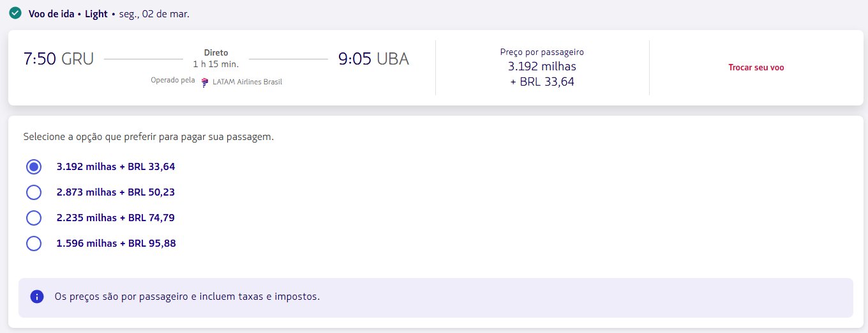The image size is (868, 333).
Task: Click the blue info icon in the notice banner
Action: [37, 297]
